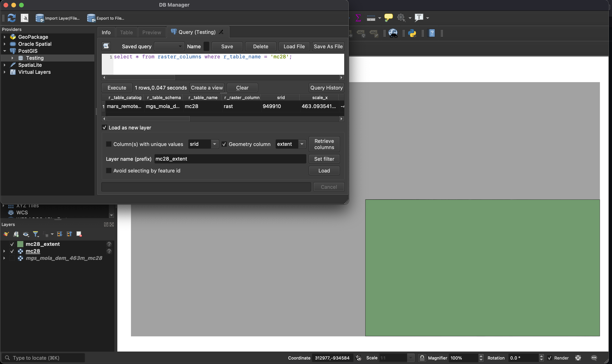This screenshot has width=612, height=364.
Task: Click Export to File toolbar button
Action: tap(106, 18)
